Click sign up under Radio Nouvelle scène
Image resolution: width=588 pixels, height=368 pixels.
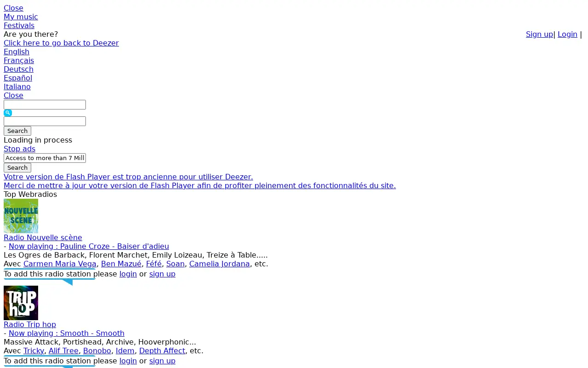[162, 274]
